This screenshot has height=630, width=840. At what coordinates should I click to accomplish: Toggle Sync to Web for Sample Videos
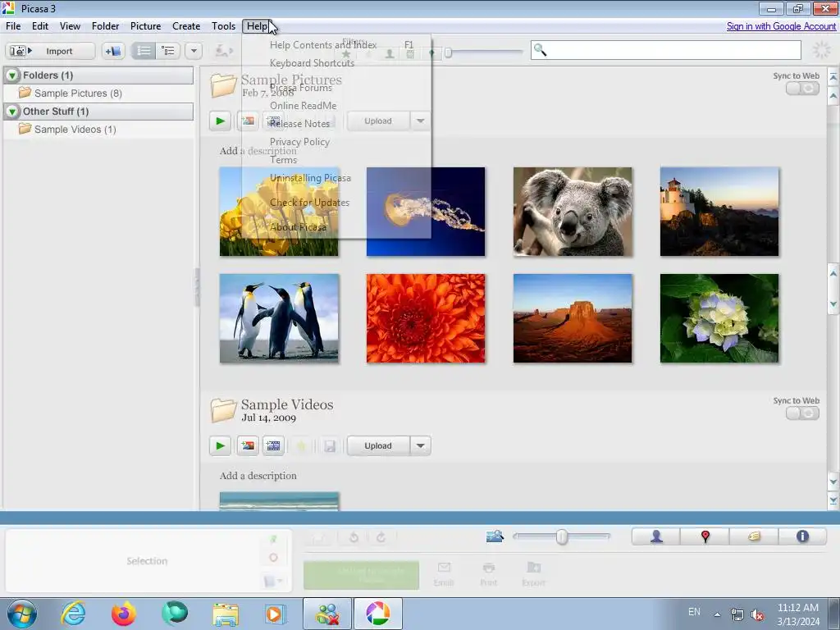802,413
